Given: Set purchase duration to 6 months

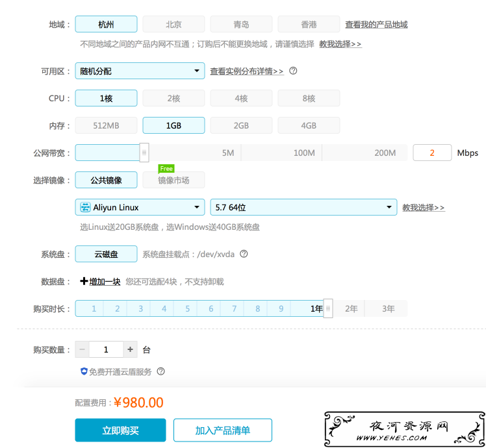Looking at the screenshot, I should pyautogui.click(x=211, y=308).
